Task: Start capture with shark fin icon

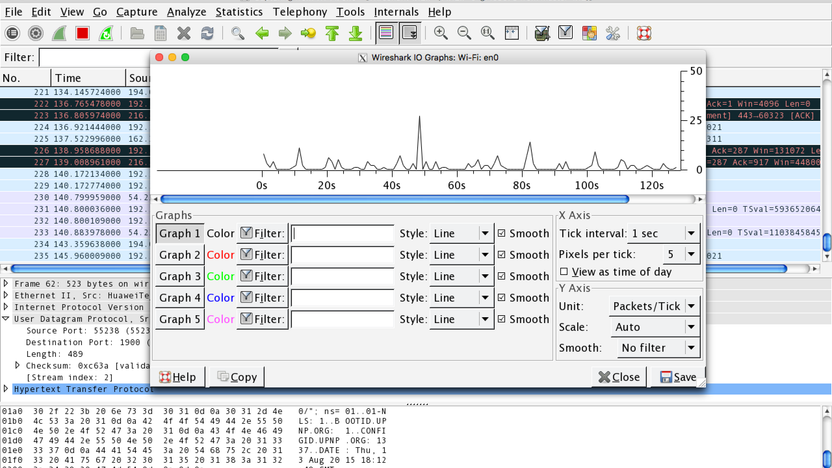Action: 59,33
